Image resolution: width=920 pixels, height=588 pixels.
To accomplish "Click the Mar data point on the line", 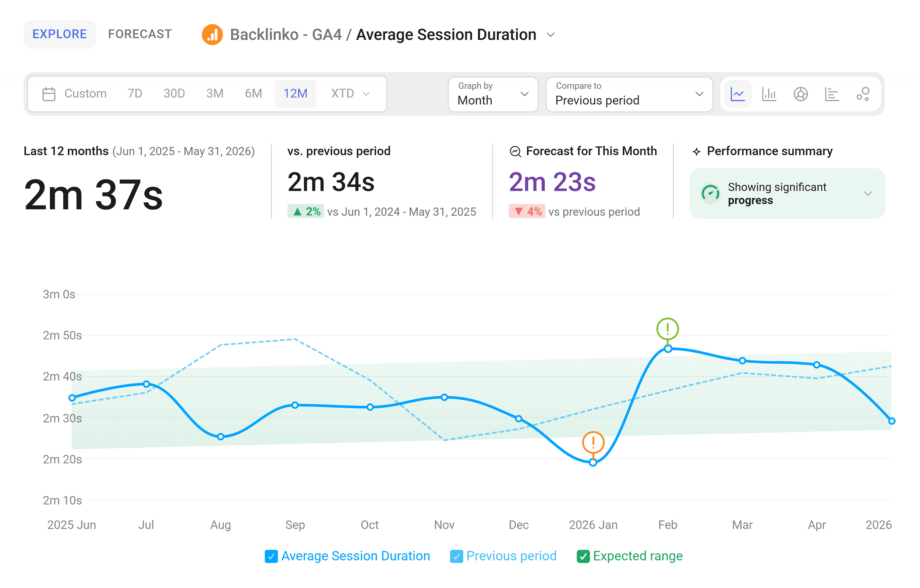I will tap(742, 361).
